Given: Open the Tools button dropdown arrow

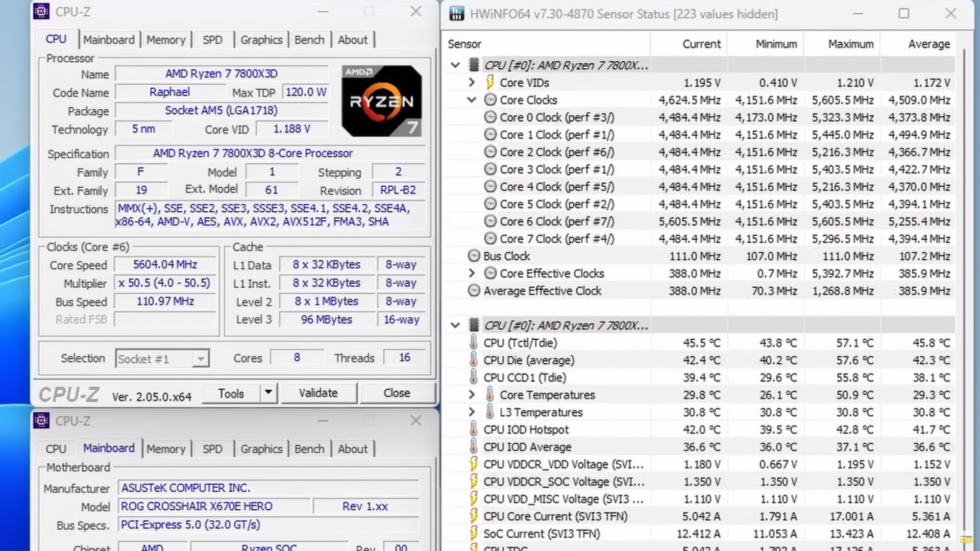Looking at the screenshot, I should (268, 393).
